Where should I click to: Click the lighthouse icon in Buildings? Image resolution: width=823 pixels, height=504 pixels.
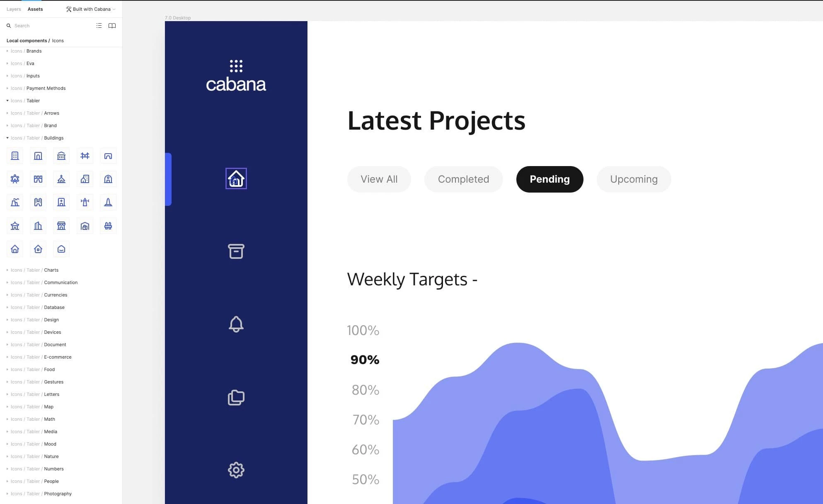(85, 202)
